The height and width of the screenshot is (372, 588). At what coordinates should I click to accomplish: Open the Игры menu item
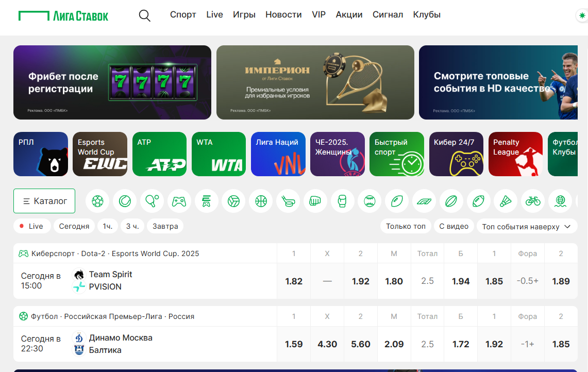244,14
